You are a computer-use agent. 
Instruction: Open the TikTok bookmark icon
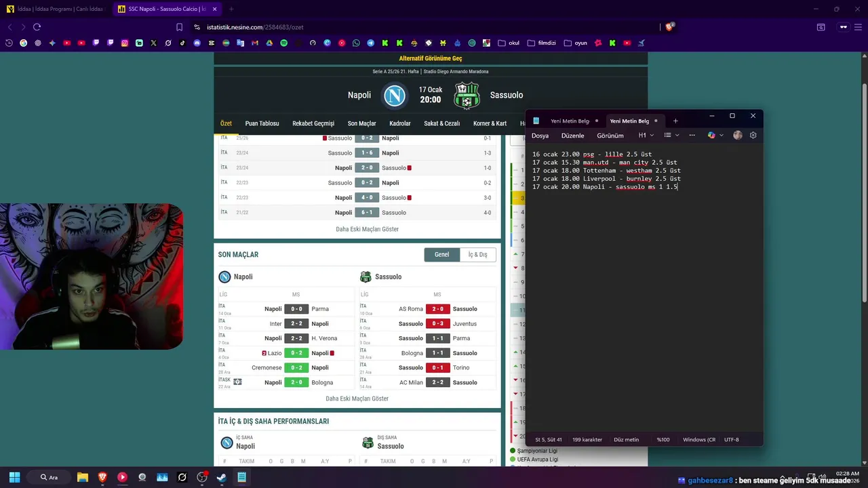click(182, 43)
